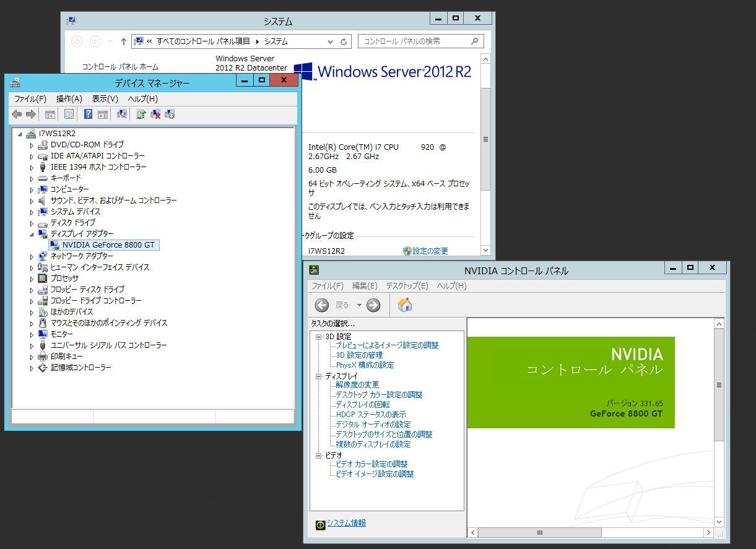Click the Disable device down-arrow icon

[x=170, y=114]
